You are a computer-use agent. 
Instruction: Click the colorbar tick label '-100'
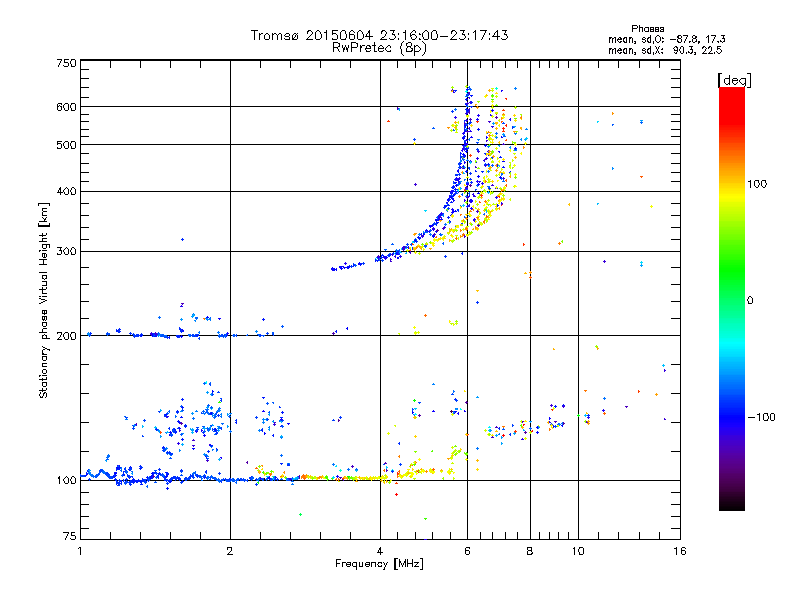click(761, 417)
